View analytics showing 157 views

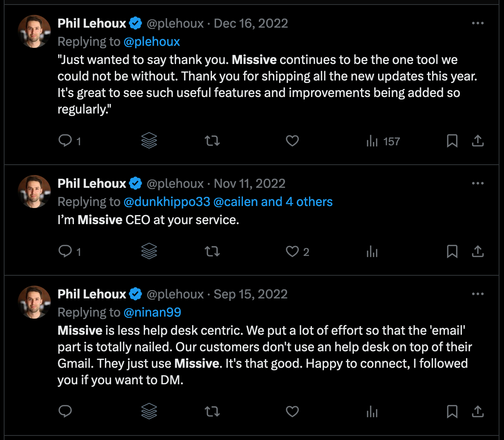[382, 141]
